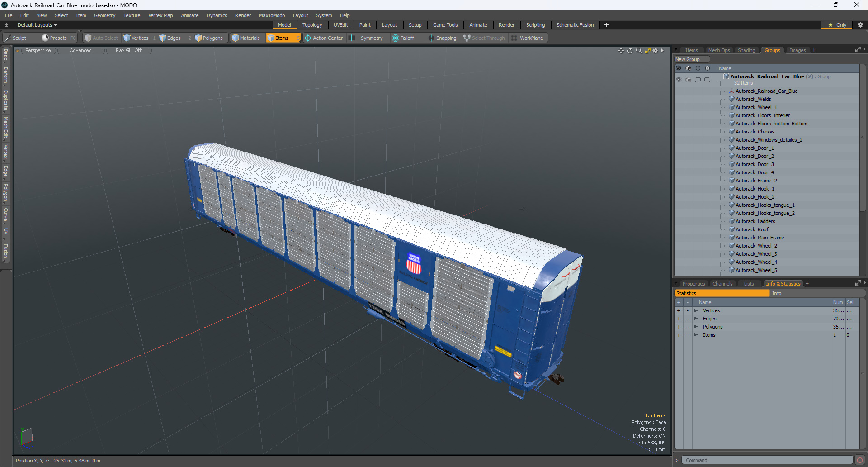868x467 pixels.
Task: Click the viewport rotate icon
Action: (630, 51)
